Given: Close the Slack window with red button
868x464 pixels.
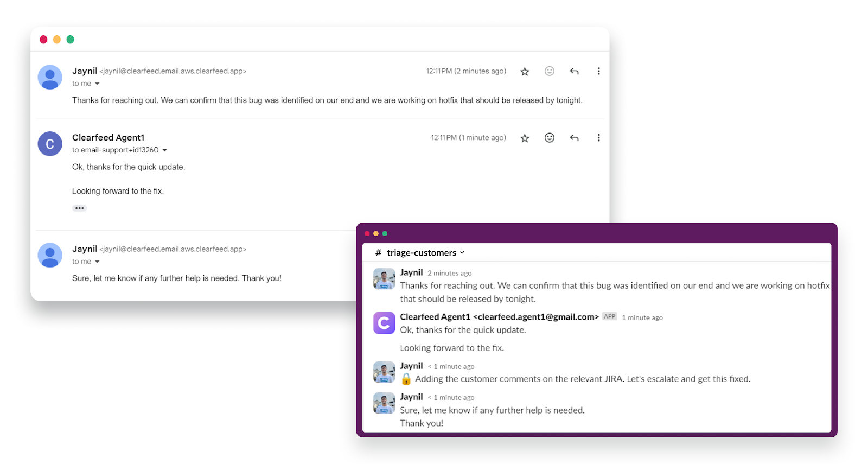Looking at the screenshot, I should pos(367,233).
